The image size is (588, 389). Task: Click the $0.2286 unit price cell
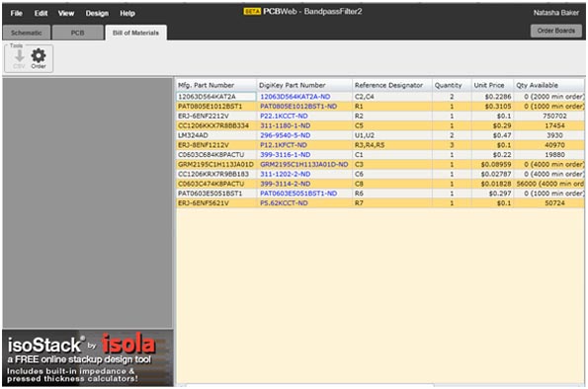point(492,97)
